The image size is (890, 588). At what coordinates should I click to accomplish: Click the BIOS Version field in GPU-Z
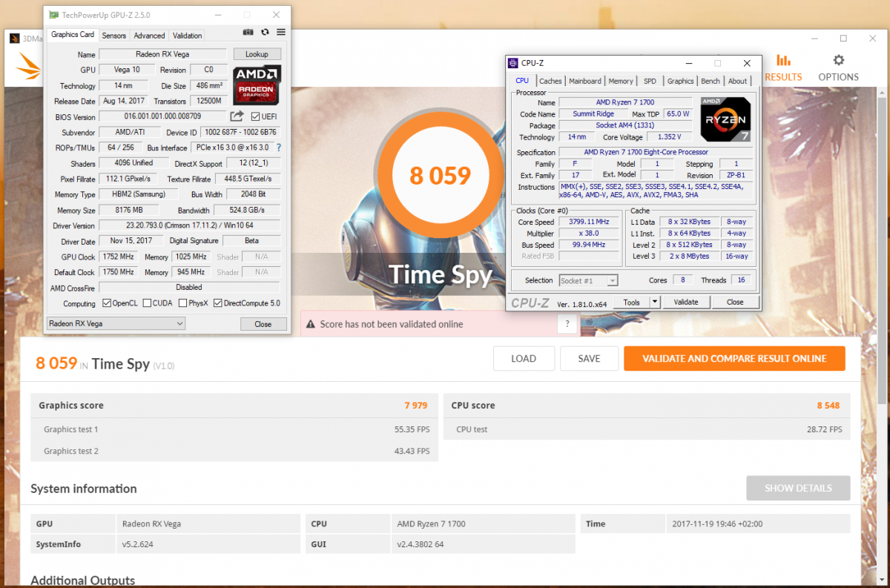pyautogui.click(x=162, y=116)
